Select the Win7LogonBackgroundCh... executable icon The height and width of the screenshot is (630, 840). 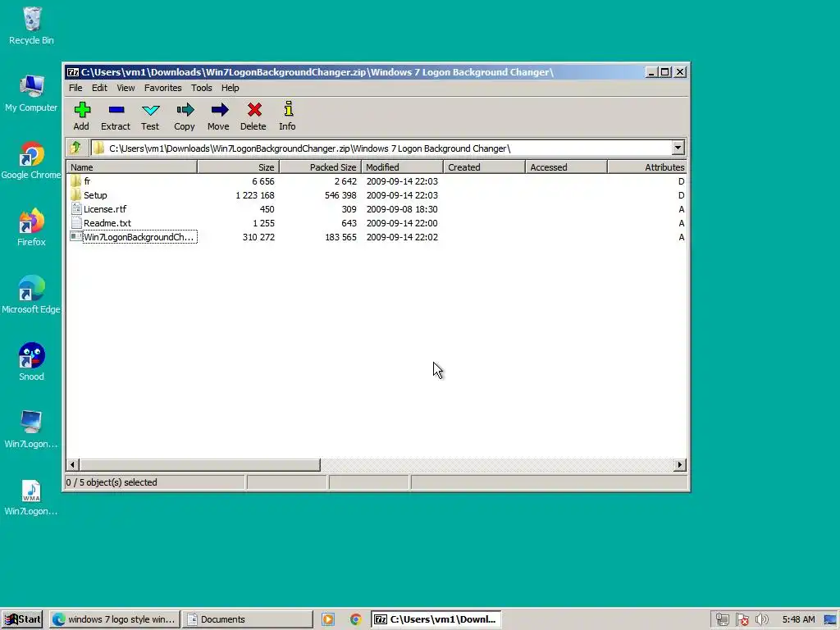(x=76, y=237)
